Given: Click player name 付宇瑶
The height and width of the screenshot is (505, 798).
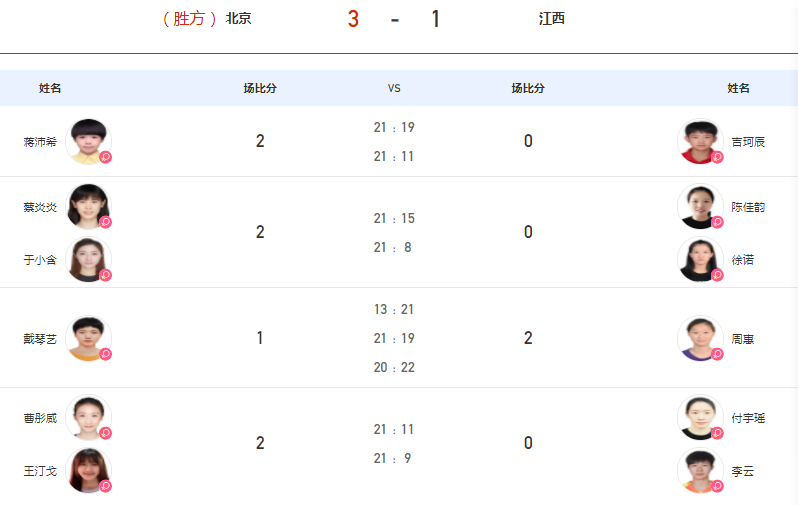Looking at the screenshot, I should [748, 418].
